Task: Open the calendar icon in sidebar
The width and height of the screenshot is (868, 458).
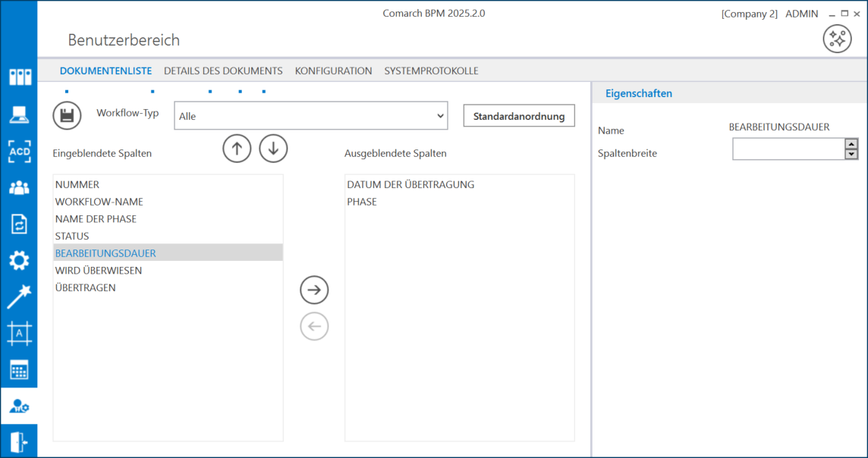Action: point(19,370)
